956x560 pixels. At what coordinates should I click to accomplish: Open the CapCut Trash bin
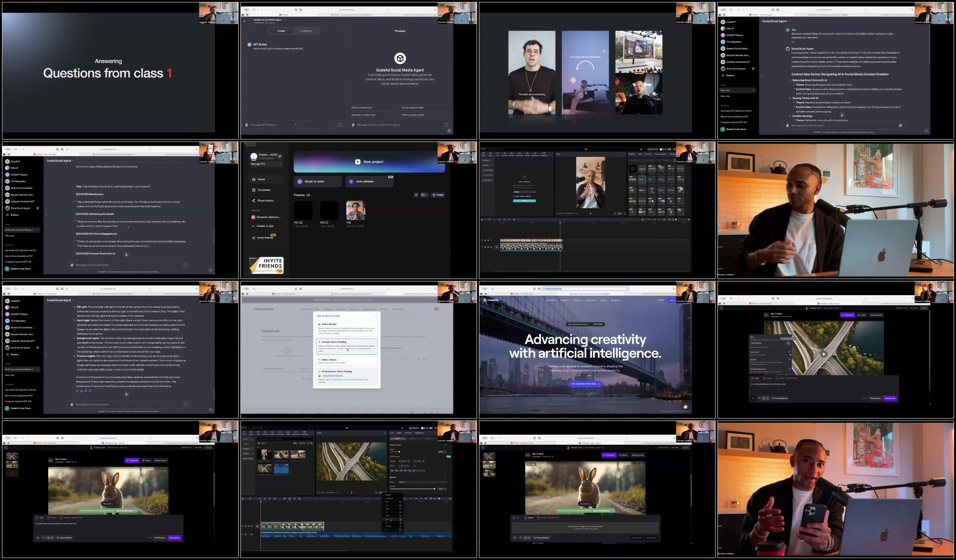[438, 195]
